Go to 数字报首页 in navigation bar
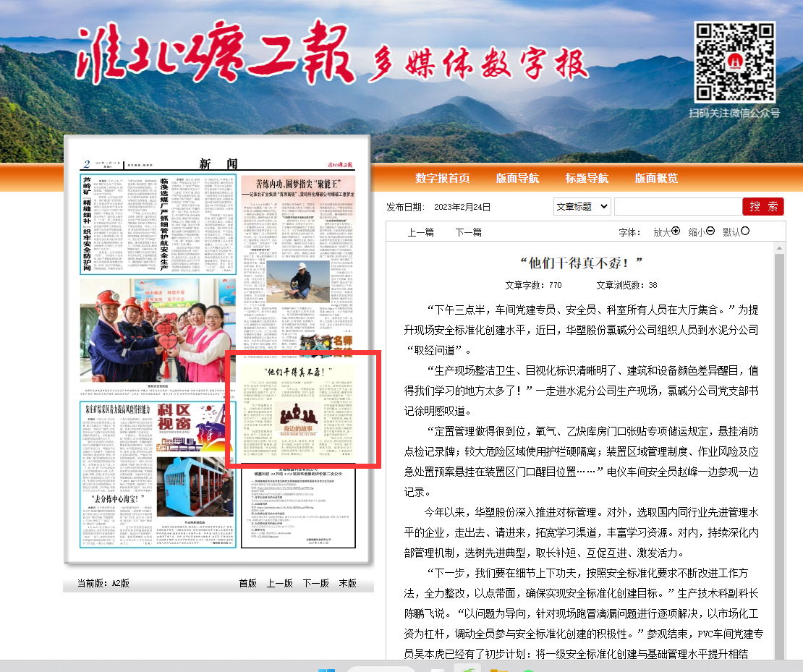 coord(442,179)
